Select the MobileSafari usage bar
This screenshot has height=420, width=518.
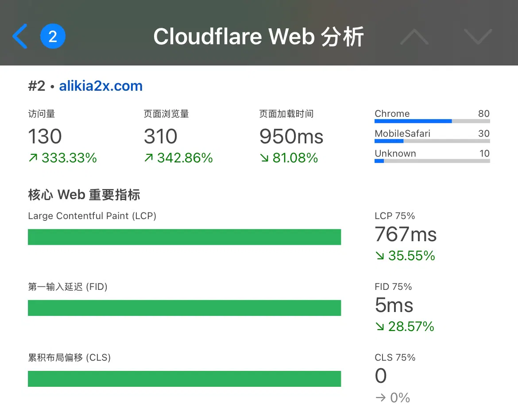point(432,141)
